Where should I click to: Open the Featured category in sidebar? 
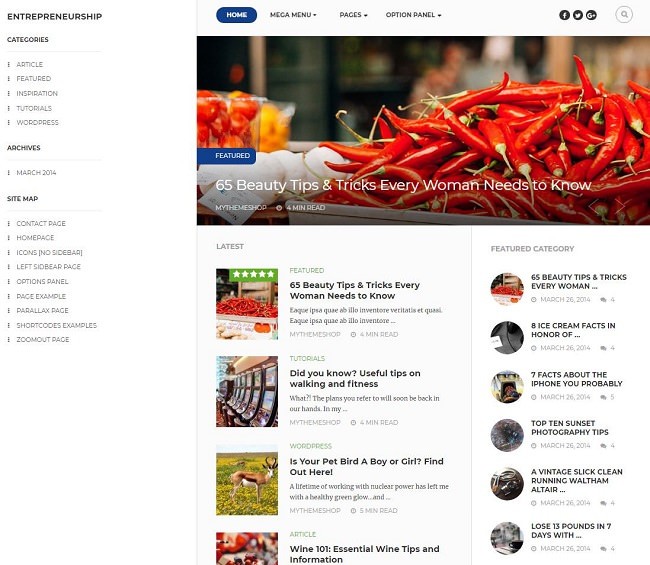pyautogui.click(x=34, y=79)
